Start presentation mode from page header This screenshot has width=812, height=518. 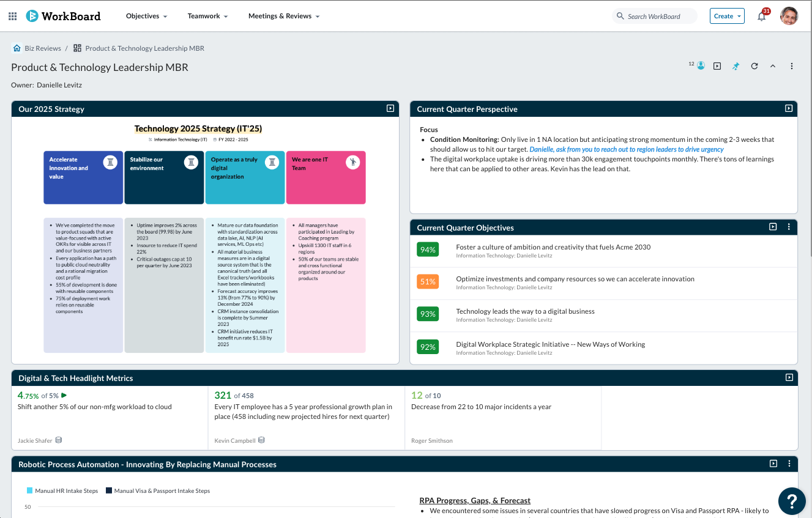[x=717, y=66]
